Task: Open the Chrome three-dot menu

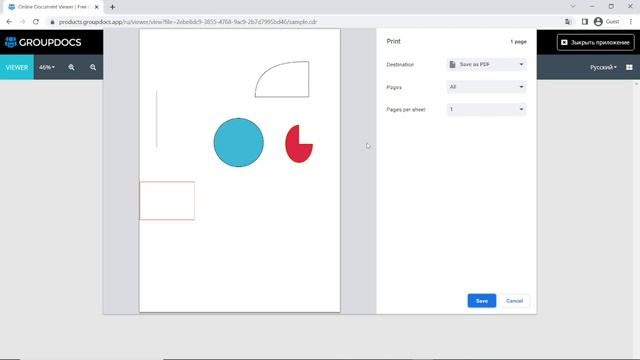Action: click(631, 22)
